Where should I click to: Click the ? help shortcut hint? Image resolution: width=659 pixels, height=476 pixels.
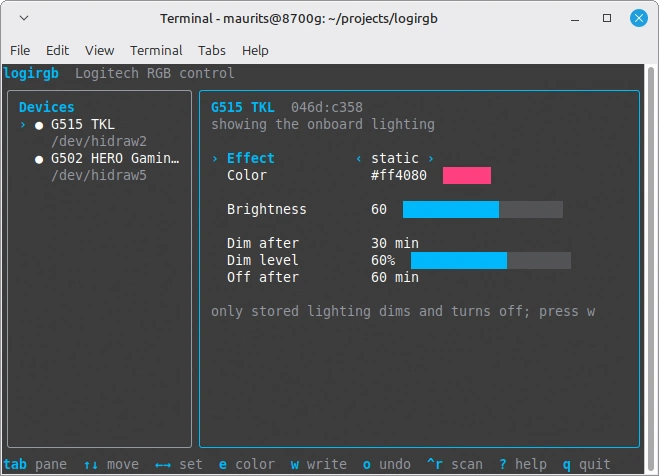(x=523, y=464)
